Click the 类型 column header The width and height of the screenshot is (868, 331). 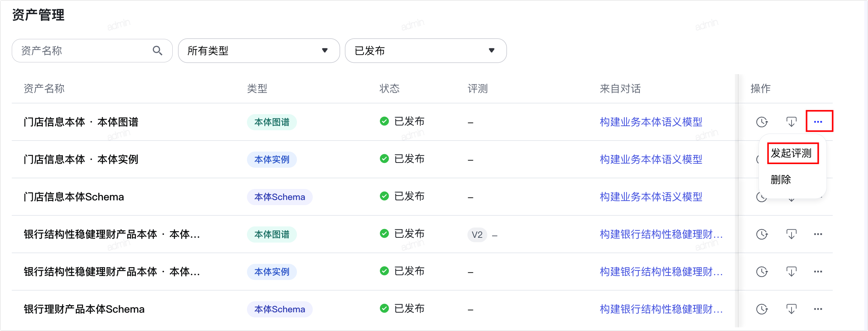click(x=257, y=88)
